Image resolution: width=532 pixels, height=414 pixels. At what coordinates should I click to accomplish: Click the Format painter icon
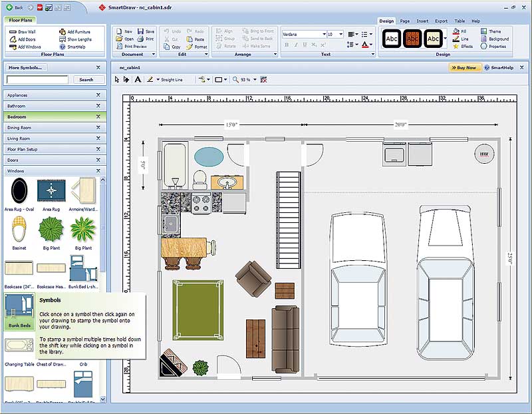coord(190,47)
